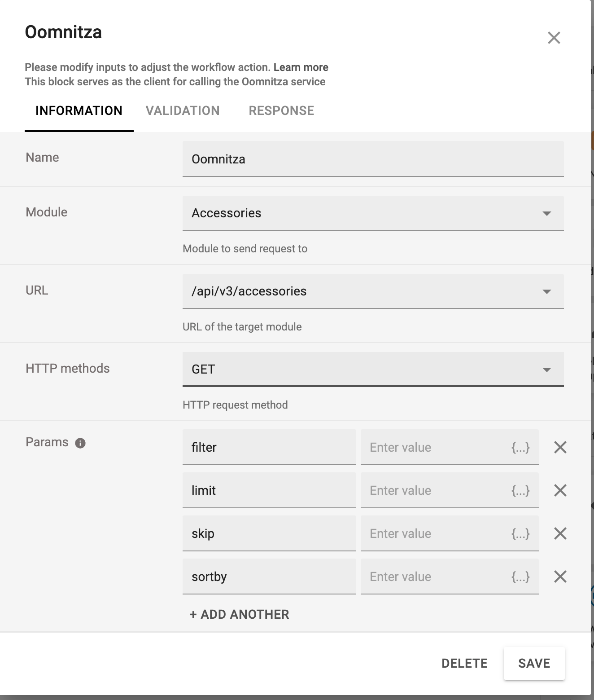Open variable picker for skip value
The image size is (594, 700).
(x=520, y=533)
